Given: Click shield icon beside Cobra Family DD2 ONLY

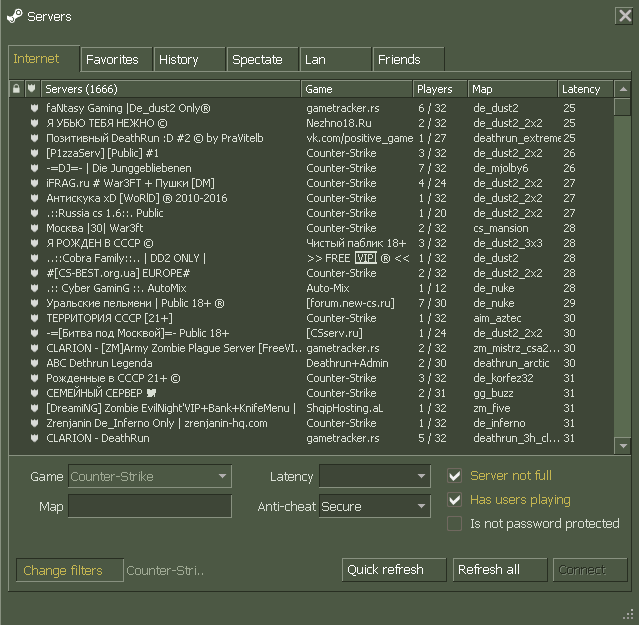Looking at the screenshot, I should pos(35,258).
